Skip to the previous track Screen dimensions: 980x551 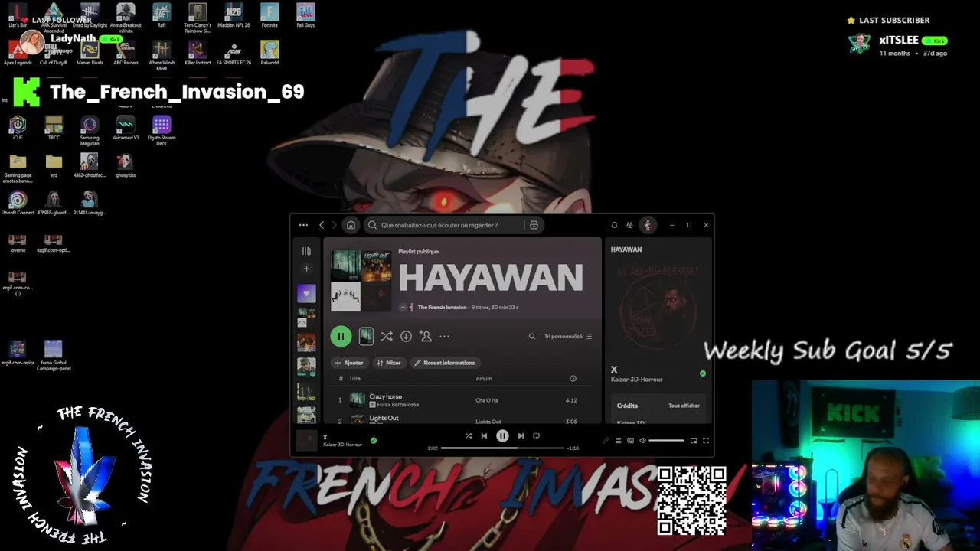pos(484,436)
